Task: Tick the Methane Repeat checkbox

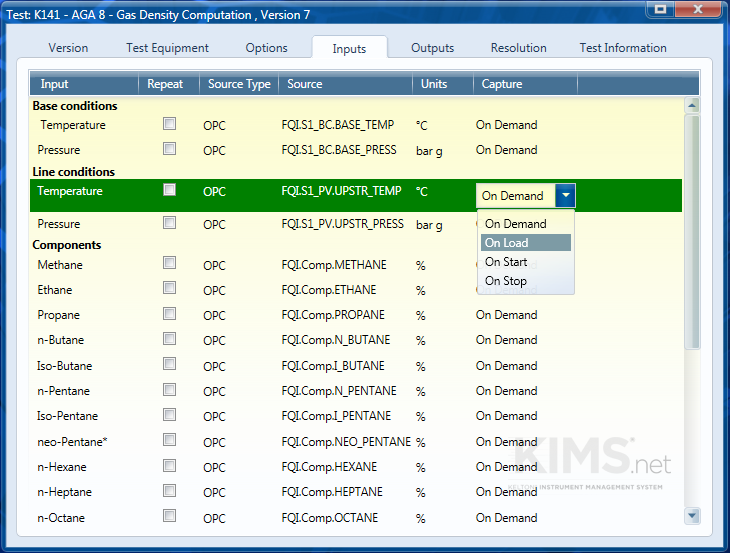Action: click(169, 263)
